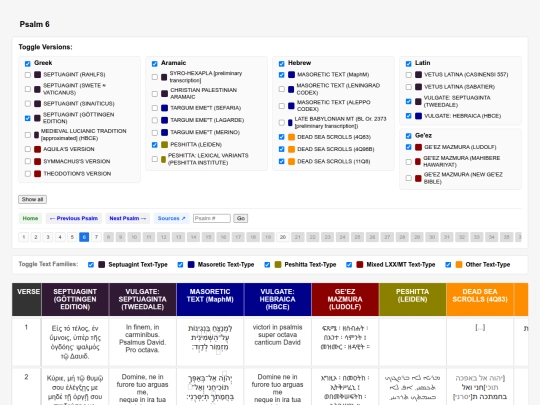This screenshot has height=405, width=540.
Task: Open the Next Psalm link
Action: (x=127, y=218)
